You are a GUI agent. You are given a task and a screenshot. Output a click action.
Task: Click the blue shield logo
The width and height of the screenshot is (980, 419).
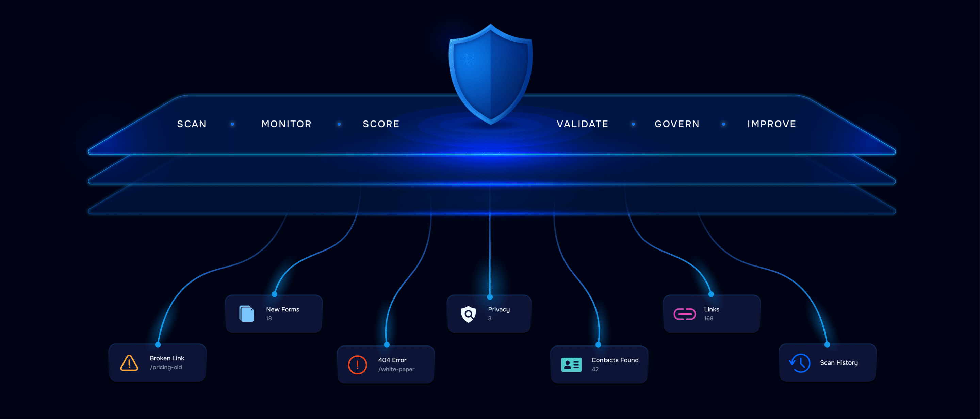(x=490, y=74)
